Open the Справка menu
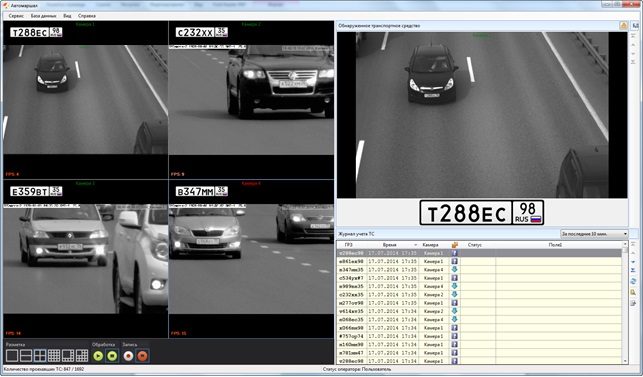Image resolution: width=643 pixels, height=377 pixels. (x=87, y=16)
